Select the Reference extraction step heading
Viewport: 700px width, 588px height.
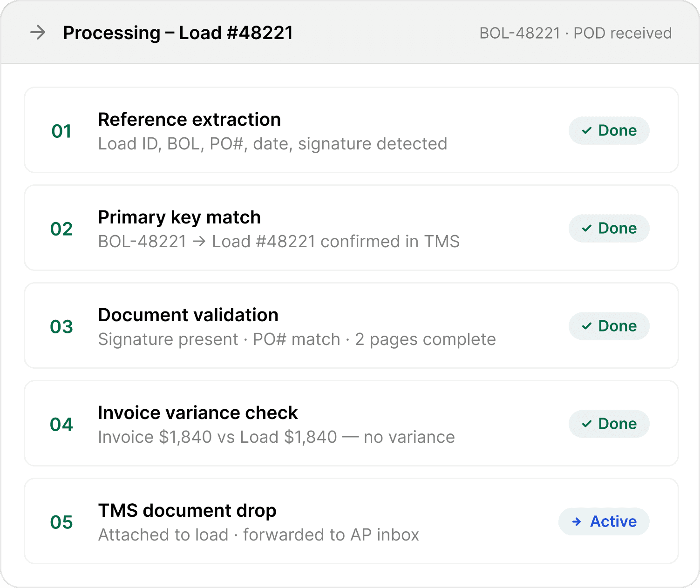tap(189, 120)
